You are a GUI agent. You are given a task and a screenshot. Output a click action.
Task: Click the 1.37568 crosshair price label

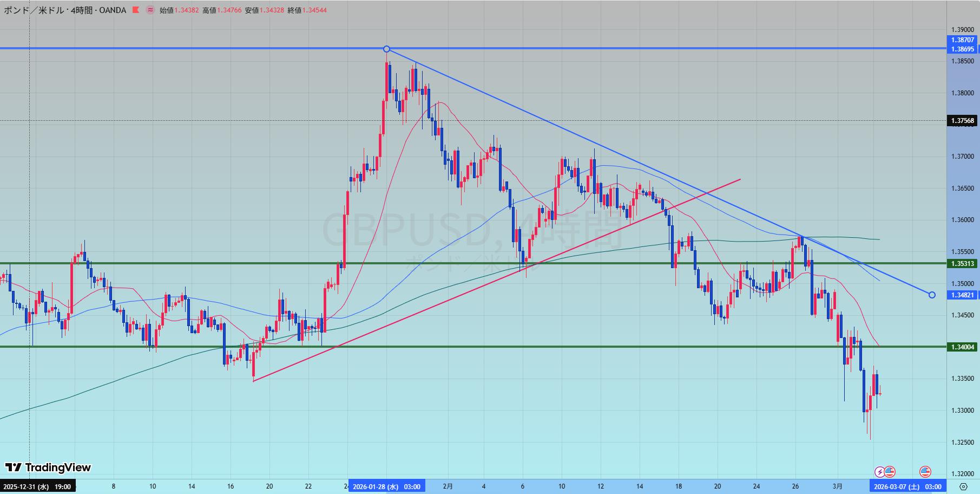[963, 121]
